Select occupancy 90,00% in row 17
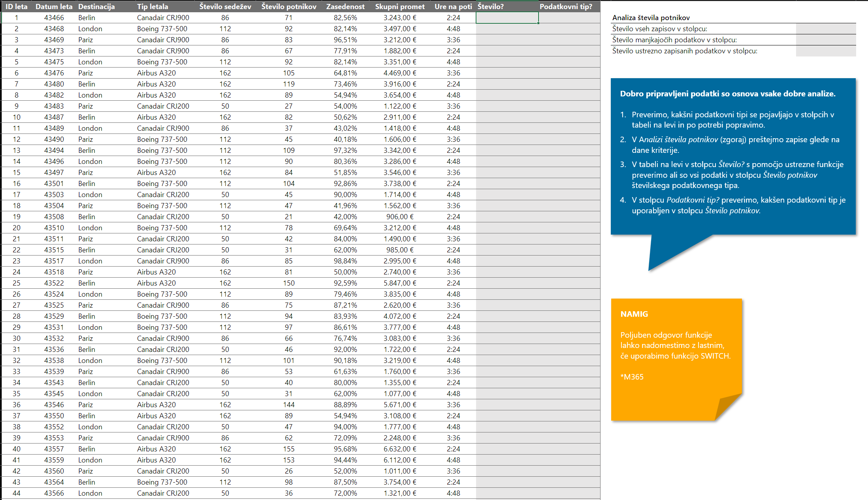 (x=345, y=195)
